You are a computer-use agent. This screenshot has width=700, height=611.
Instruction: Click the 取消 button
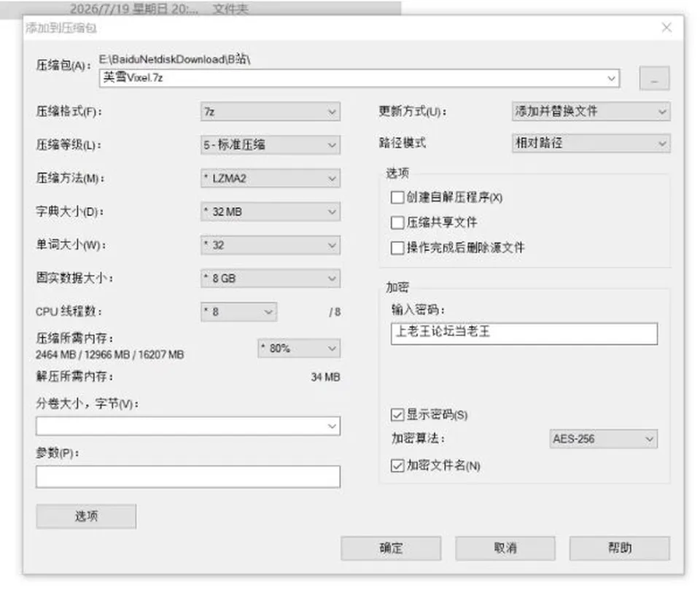click(x=505, y=548)
